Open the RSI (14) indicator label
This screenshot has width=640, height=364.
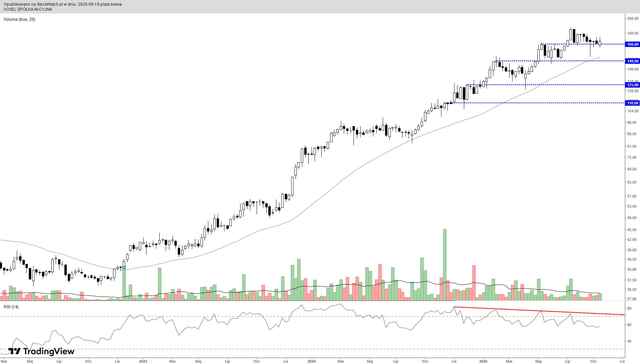pyautogui.click(x=11, y=307)
